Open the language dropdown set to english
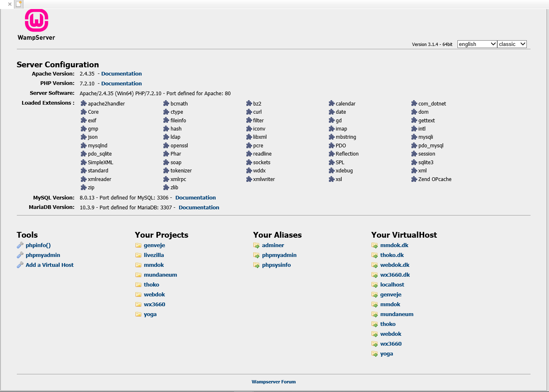The image size is (549, 392). [x=477, y=44]
